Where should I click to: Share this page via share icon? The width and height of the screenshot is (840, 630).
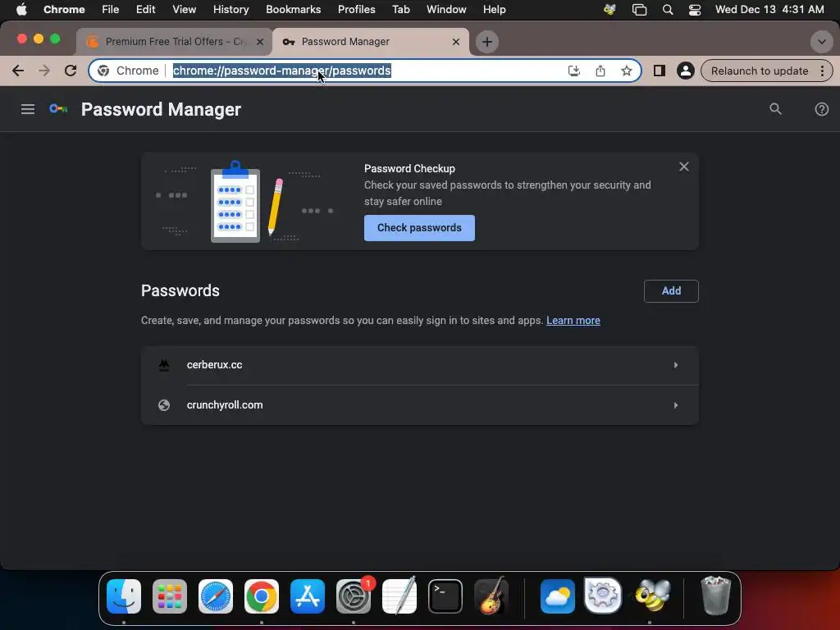point(600,71)
